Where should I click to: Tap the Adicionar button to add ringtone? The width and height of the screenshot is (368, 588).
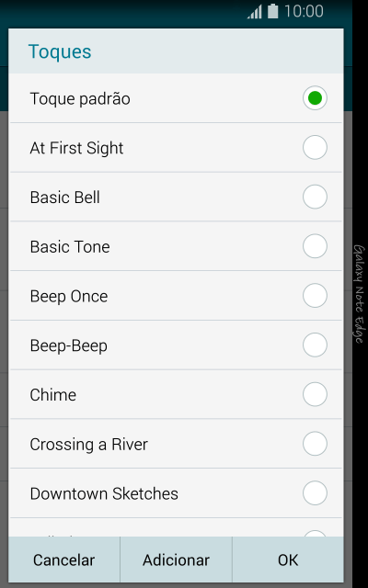[176, 560]
